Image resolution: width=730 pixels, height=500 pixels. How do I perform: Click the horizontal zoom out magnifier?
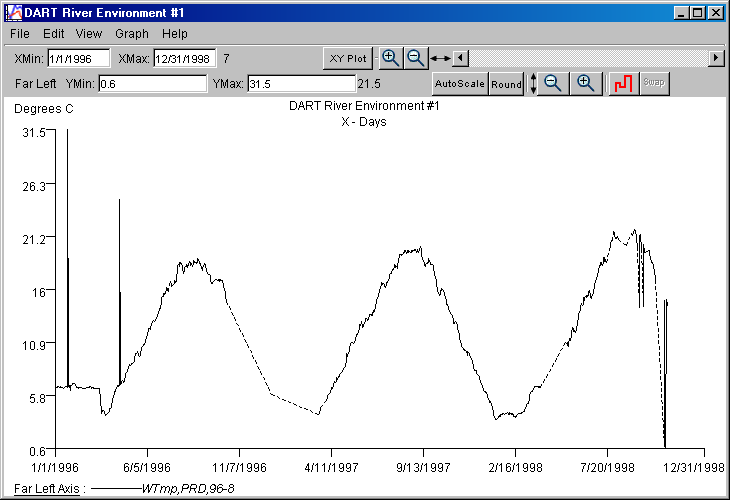point(415,58)
